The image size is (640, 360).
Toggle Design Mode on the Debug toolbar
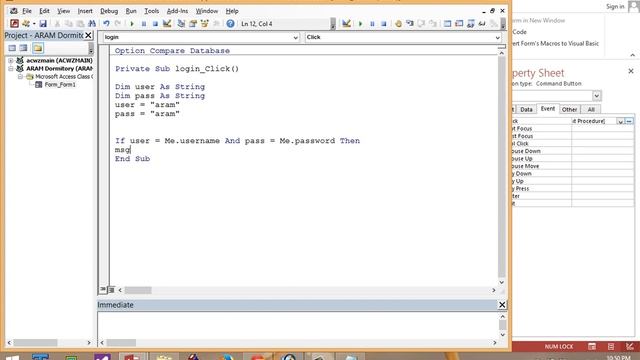(346, 24)
